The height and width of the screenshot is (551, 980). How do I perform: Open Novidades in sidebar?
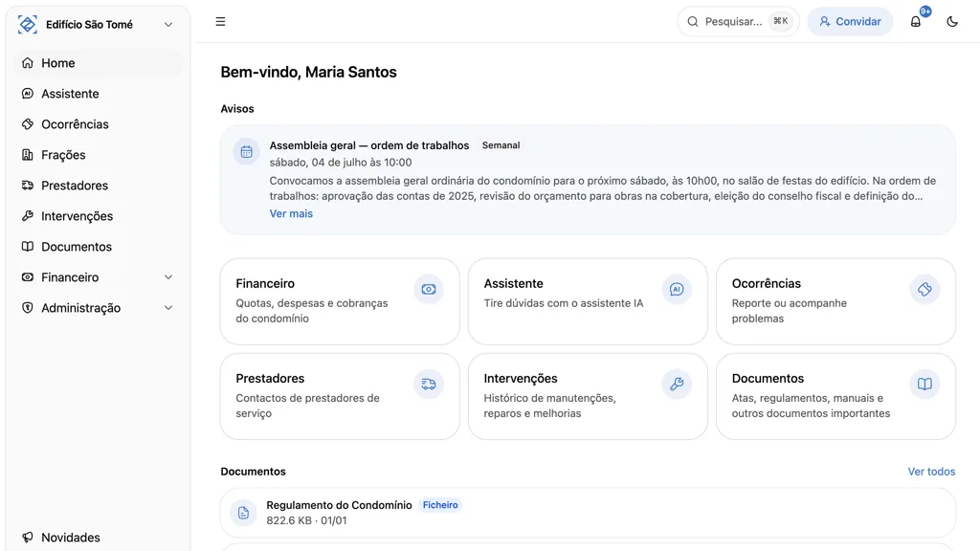99,538
